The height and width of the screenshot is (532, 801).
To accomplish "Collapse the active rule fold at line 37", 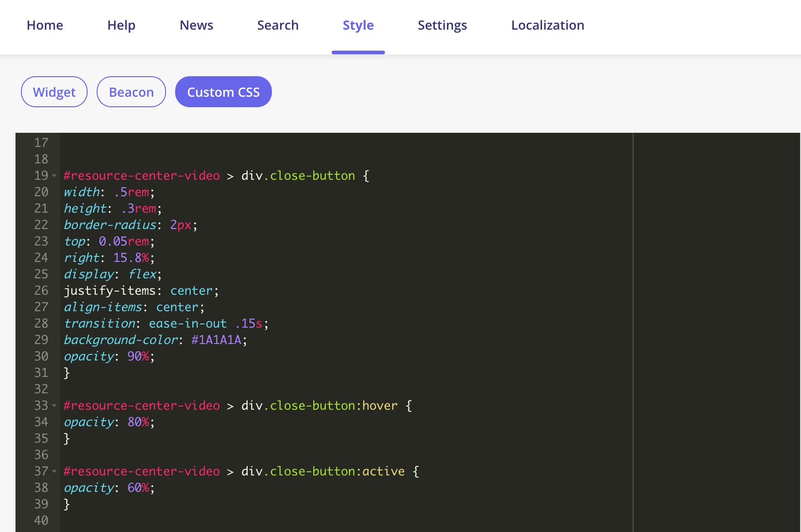I will (54, 471).
